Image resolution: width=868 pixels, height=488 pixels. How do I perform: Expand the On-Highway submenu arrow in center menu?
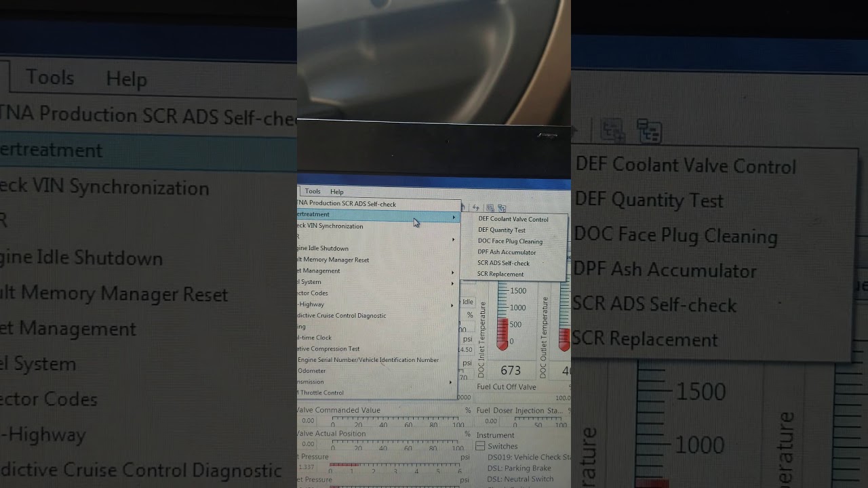point(453,306)
